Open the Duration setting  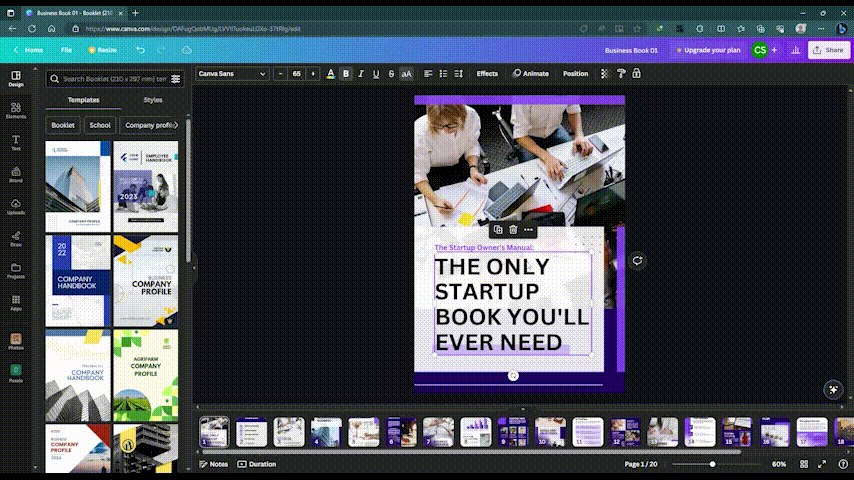click(257, 464)
